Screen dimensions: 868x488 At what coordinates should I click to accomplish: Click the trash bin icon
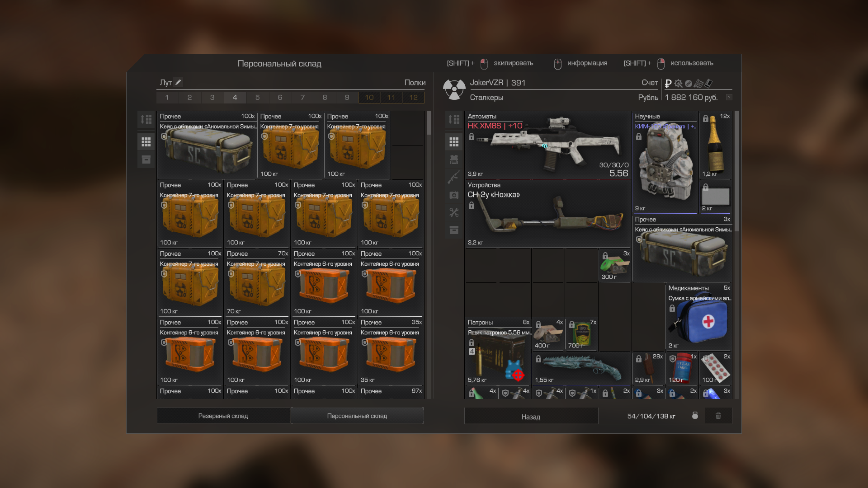pos(718,416)
